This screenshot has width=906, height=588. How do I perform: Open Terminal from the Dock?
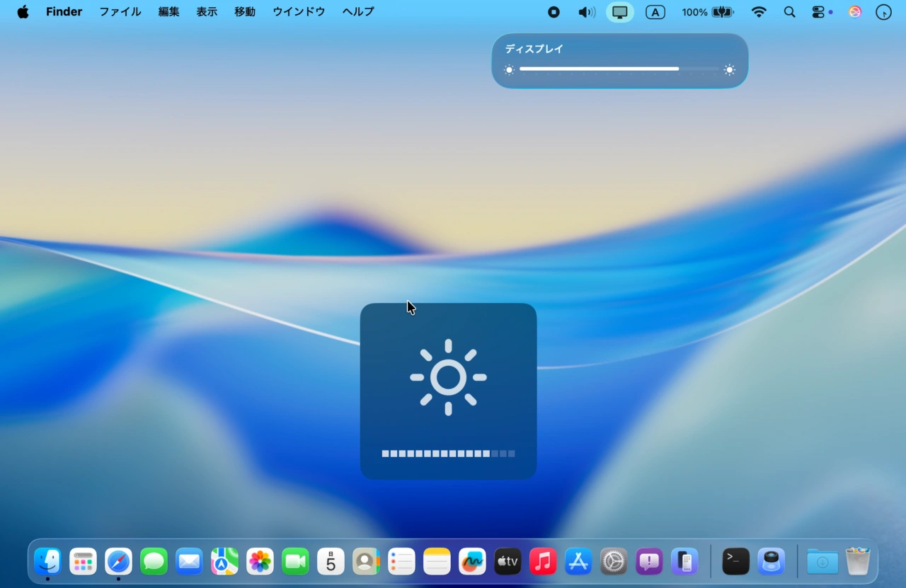(x=735, y=561)
